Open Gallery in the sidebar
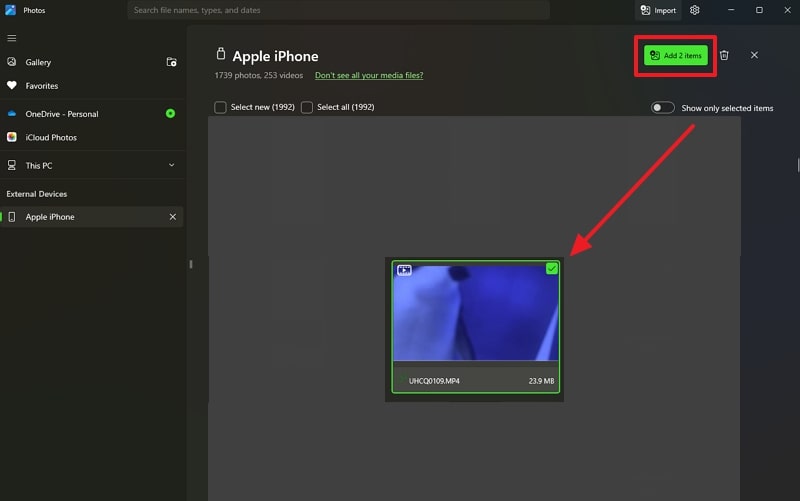This screenshot has width=800, height=501. (x=38, y=62)
